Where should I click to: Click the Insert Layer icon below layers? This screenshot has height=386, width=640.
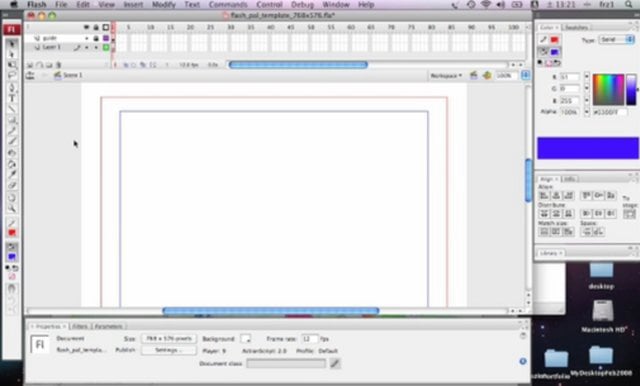click(x=30, y=65)
